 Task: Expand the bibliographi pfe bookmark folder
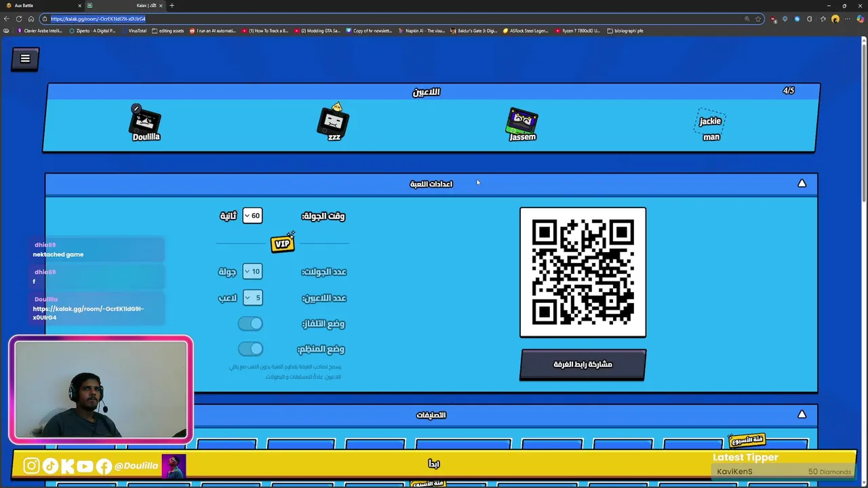tap(625, 30)
